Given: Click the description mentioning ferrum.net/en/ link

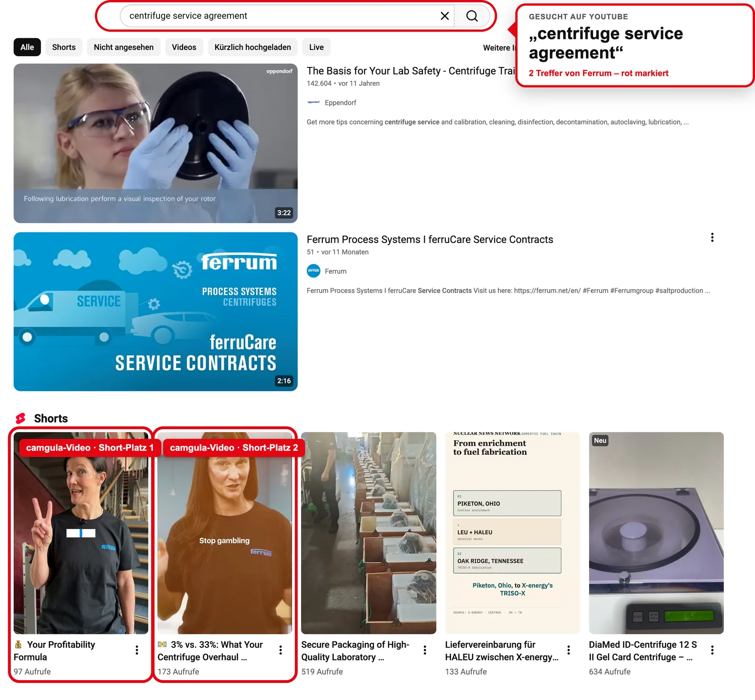Looking at the screenshot, I should (x=508, y=291).
